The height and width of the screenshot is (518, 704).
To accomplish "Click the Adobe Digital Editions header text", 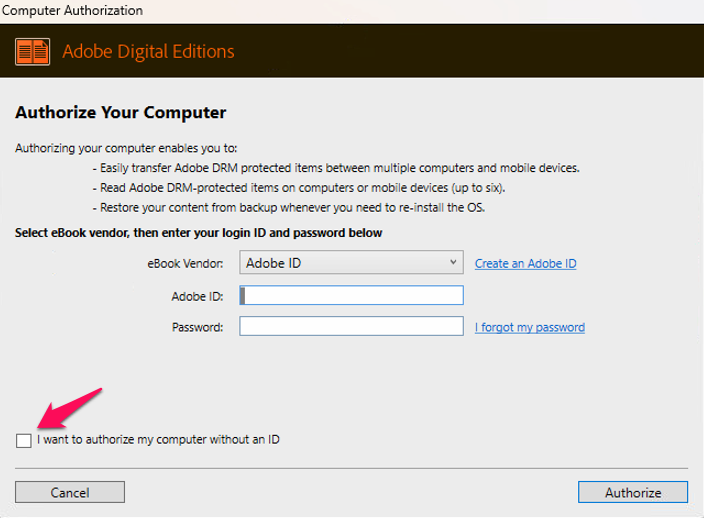I will point(148,51).
